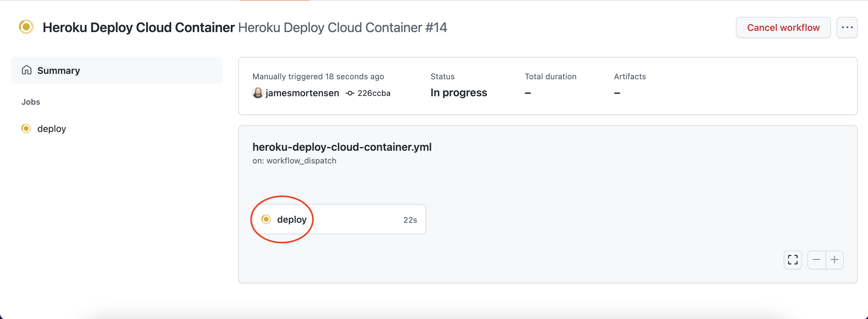Click the jamesmortensen avatar image

(258, 93)
